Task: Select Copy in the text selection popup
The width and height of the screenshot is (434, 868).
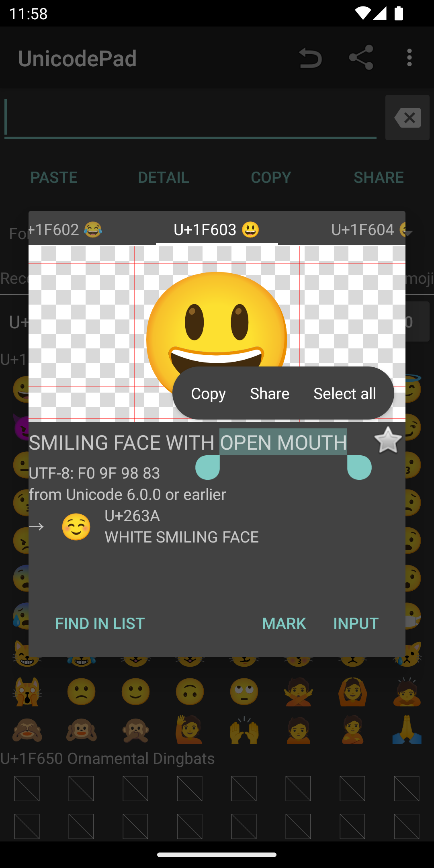Action: 208,393
